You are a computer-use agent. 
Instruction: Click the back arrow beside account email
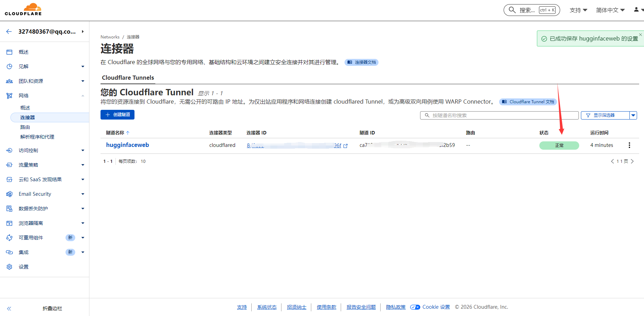(x=9, y=32)
